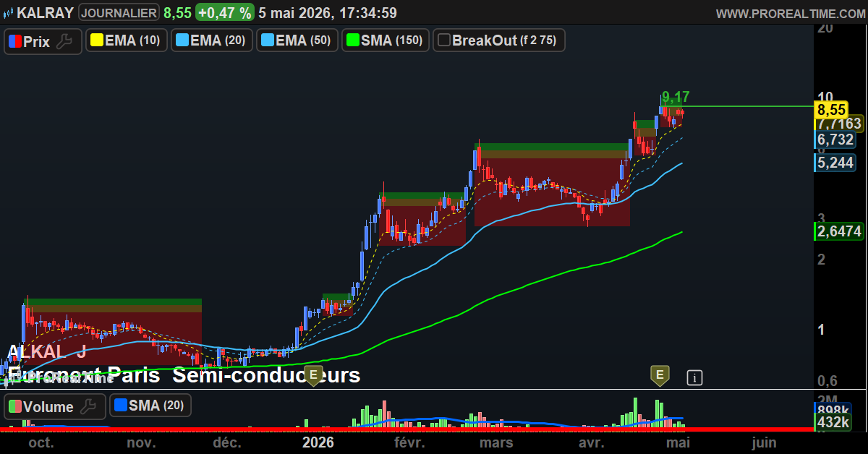The height and width of the screenshot is (454, 868).
Task: Click the Volume panel label button
Action: click(x=55, y=406)
